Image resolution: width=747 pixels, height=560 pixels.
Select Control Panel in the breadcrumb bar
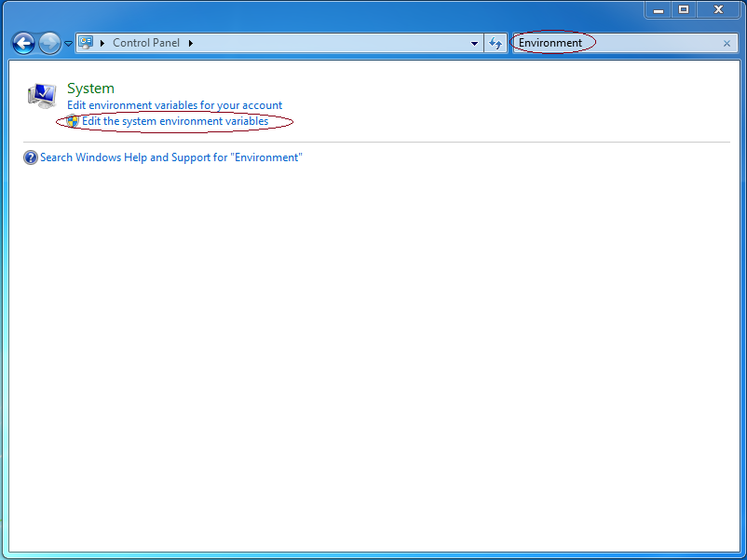click(x=146, y=42)
